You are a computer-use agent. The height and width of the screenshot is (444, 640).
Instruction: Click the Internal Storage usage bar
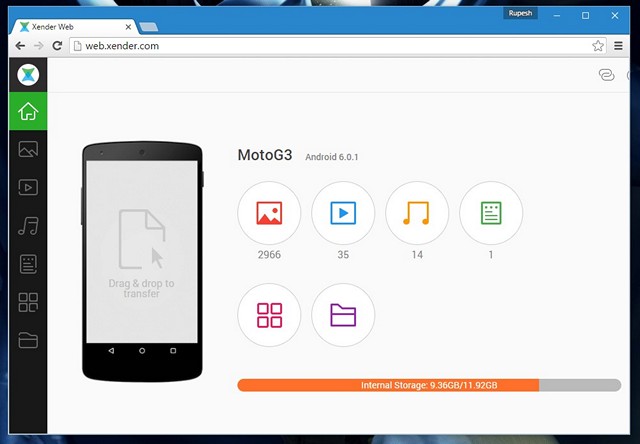tap(429, 385)
